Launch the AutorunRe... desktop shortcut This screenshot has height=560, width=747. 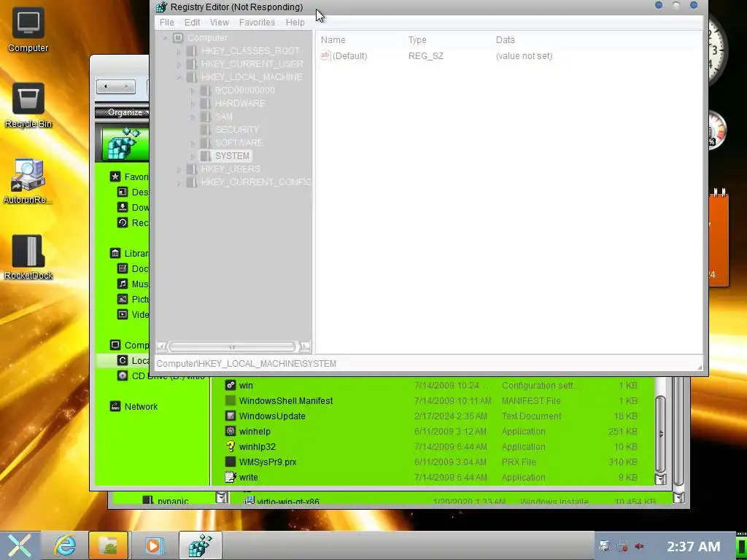28,182
